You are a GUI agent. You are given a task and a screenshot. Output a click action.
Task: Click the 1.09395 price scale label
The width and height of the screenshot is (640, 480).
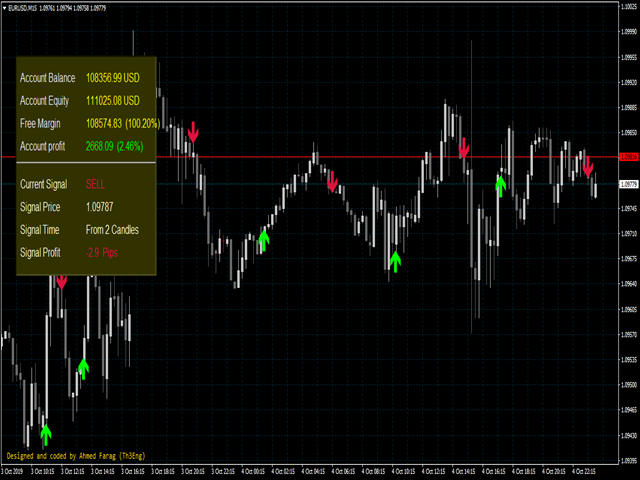pyautogui.click(x=629, y=461)
